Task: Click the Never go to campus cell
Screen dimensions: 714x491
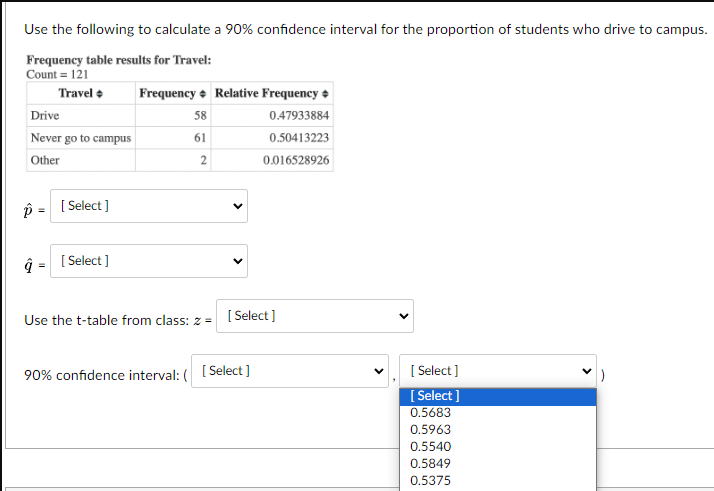Action: point(81,138)
